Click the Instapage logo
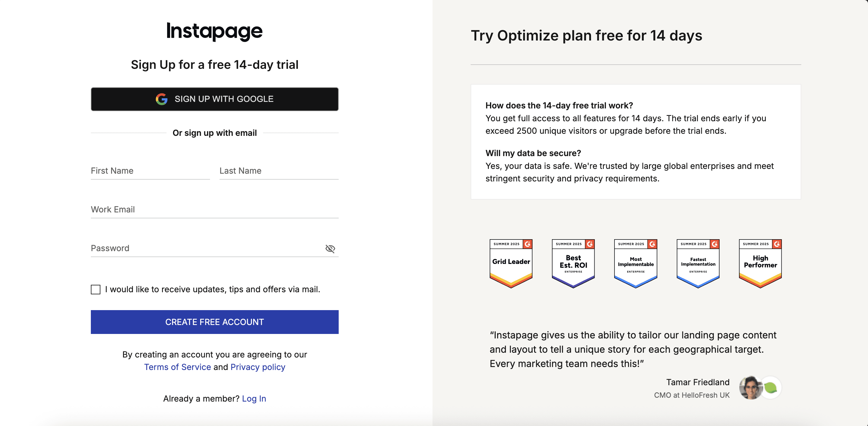Image resolution: width=868 pixels, height=426 pixels. [x=214, y=31]
